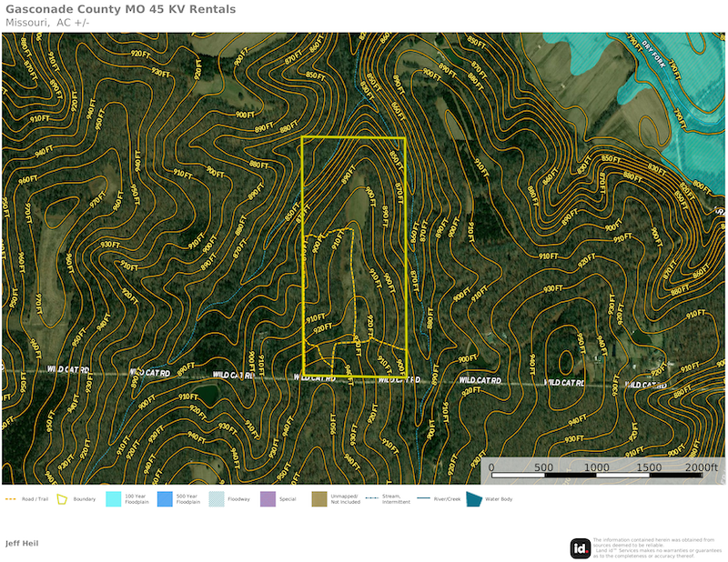Click the small pond south of Wild Cat Rd
Image resolution: width=728 pixels, height=562 pixels.
coord(206,395)
